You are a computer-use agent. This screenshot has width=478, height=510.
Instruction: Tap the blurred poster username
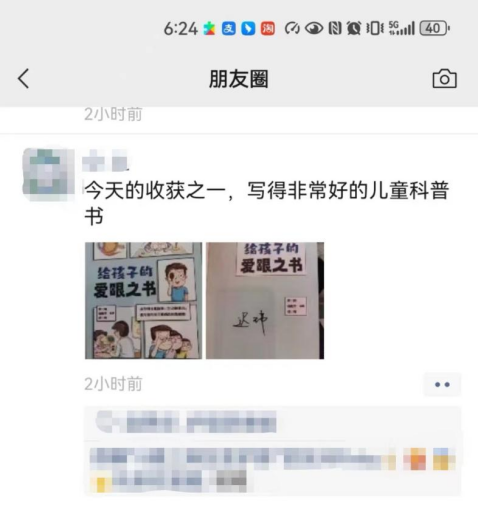click(105, 161)
